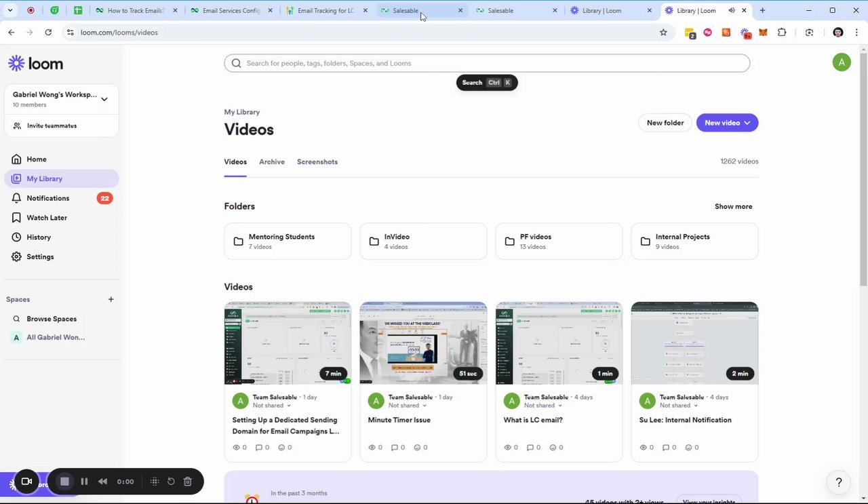Restart the recording with the reset icon
The image size is (868, 504).
[x=171, y=482]
